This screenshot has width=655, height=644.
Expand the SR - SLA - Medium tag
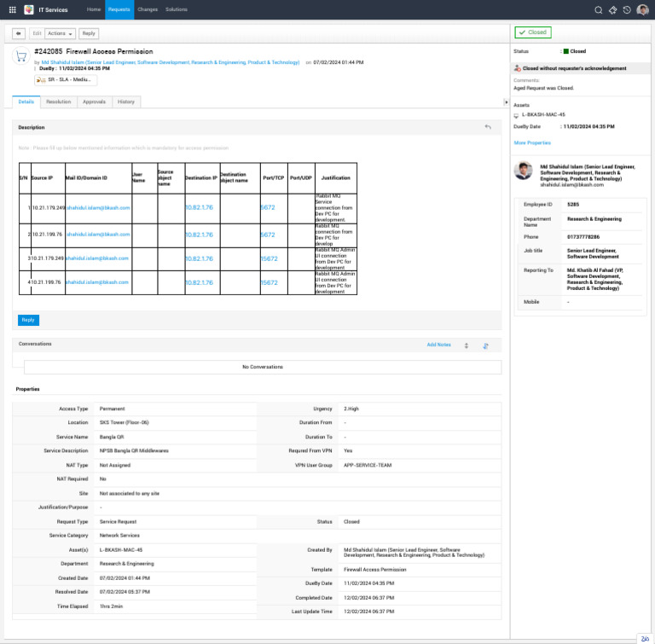pyautogui.click(x=66, y=79)
